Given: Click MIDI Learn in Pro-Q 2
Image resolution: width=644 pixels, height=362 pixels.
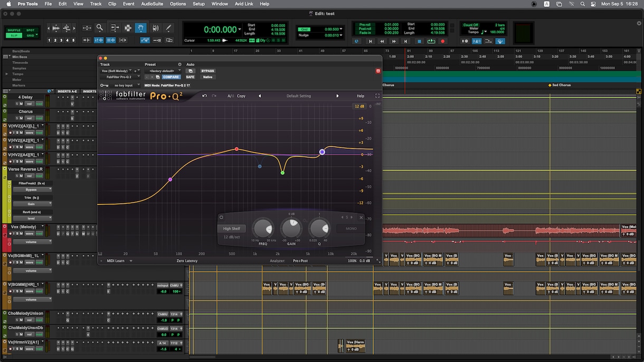Looking at the screenshot, I should coord(116,261).
